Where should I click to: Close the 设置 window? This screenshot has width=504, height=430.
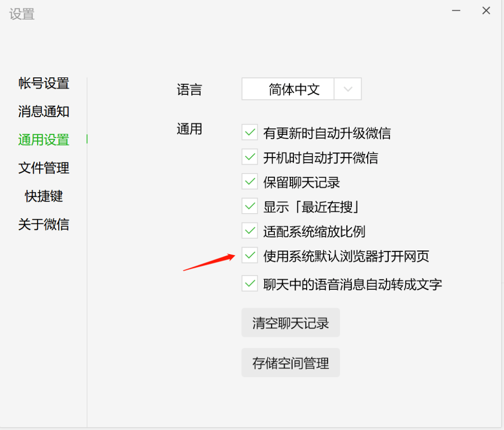tap(486, 11)
